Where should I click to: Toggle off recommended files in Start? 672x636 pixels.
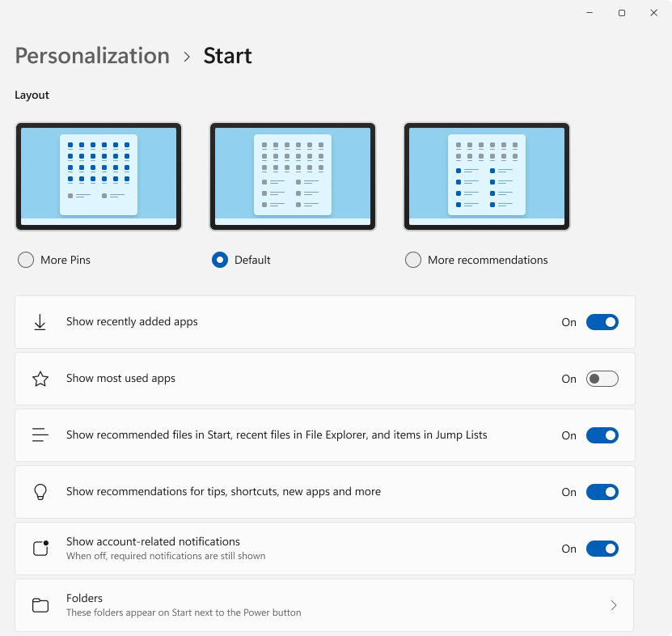click(x=602, y=435)
